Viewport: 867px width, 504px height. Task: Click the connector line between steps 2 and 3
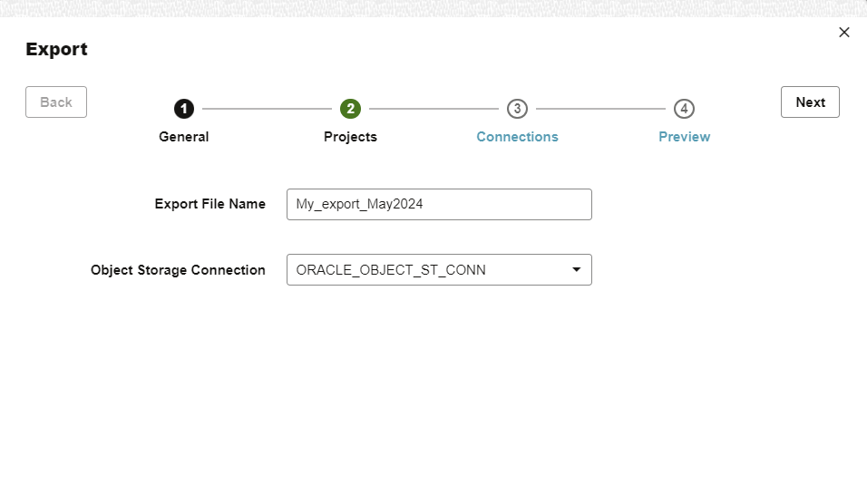(433, 109)
